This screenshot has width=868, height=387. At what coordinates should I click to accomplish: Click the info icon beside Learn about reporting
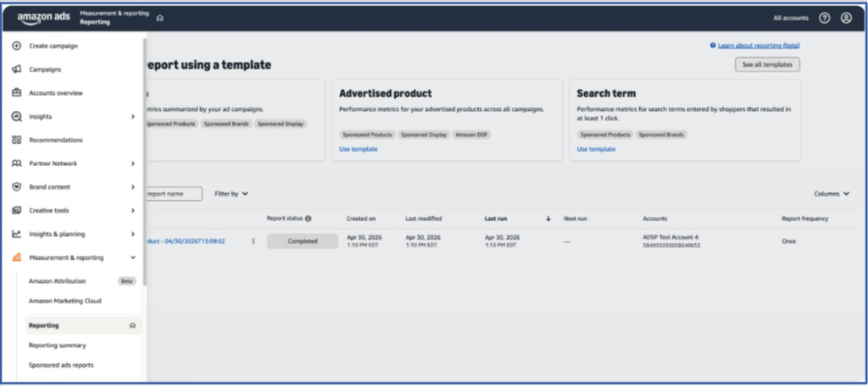click(713, 46)
